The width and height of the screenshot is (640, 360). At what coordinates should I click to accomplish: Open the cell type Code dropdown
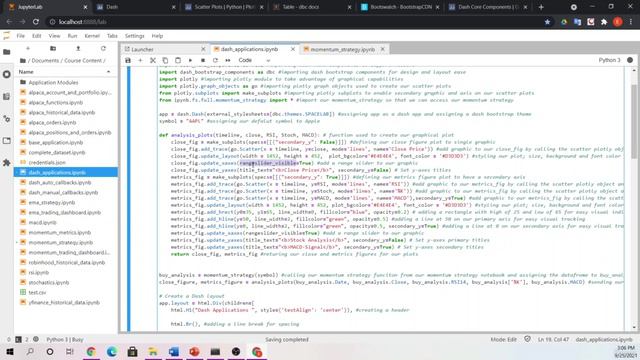pos(254,60)
